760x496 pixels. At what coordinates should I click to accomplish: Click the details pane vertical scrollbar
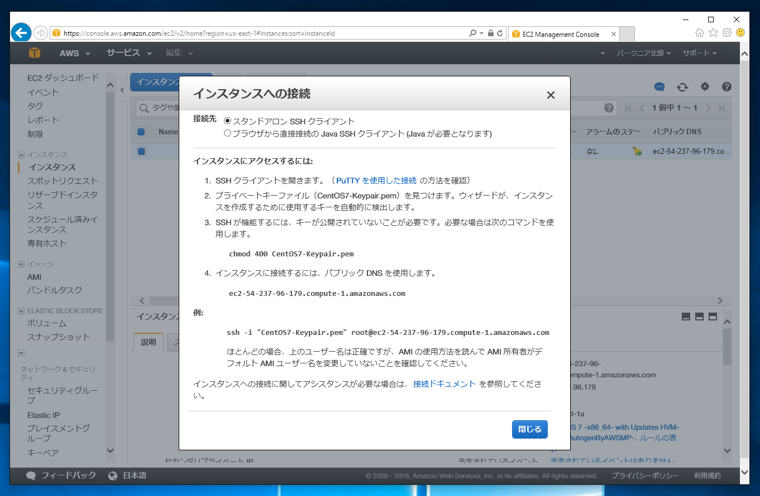(x=727, y=346)
